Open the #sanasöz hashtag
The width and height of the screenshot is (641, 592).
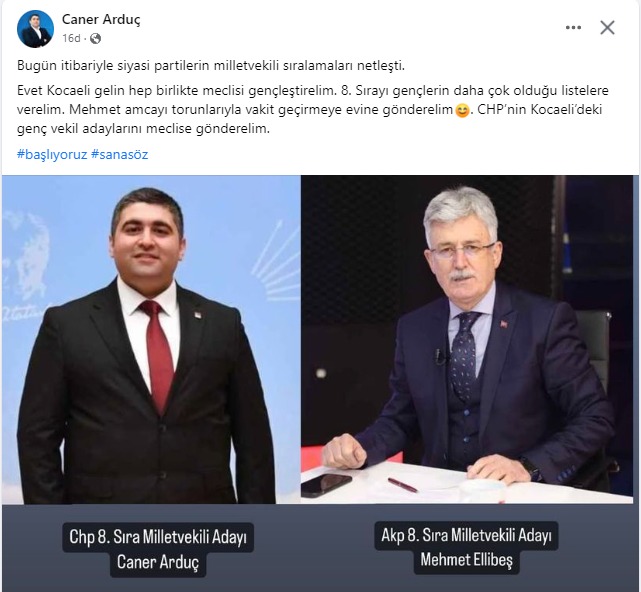119,155
